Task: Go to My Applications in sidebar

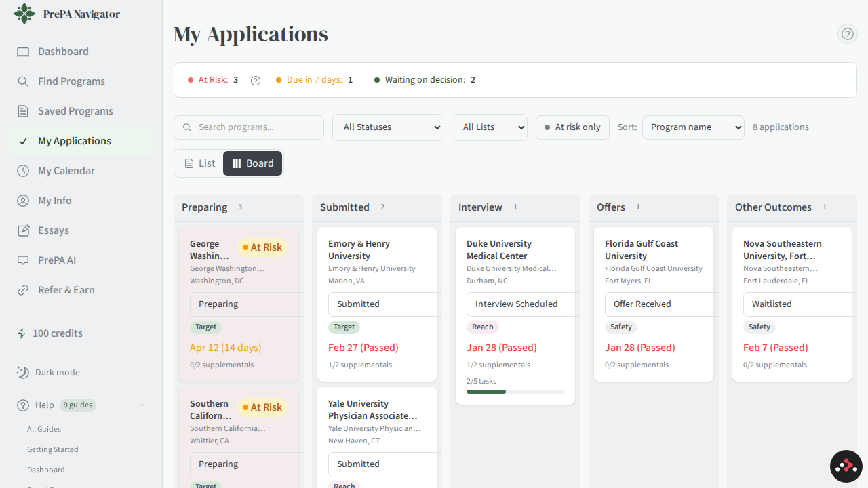Action: click(81, 141)
